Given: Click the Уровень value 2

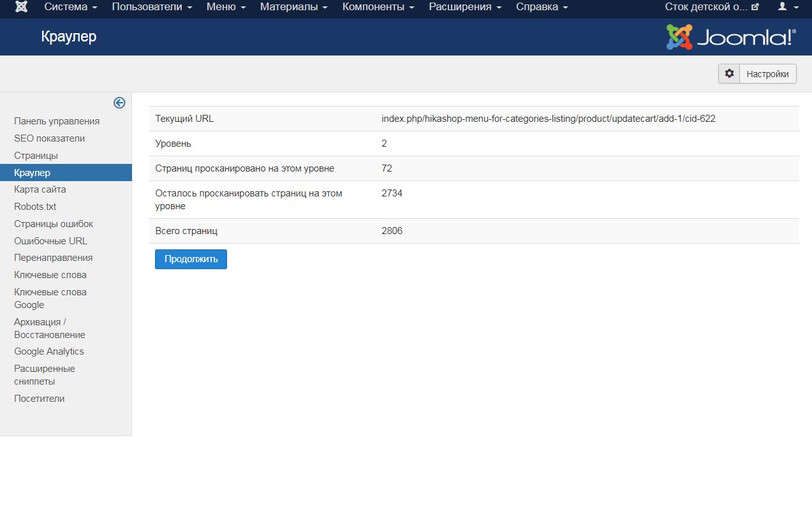Looking at the screenshot, I should click(x=384, y=144).
